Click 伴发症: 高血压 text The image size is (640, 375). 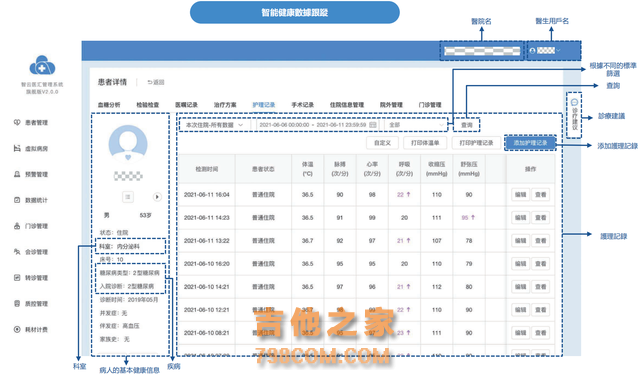click(x=120, y=326)
